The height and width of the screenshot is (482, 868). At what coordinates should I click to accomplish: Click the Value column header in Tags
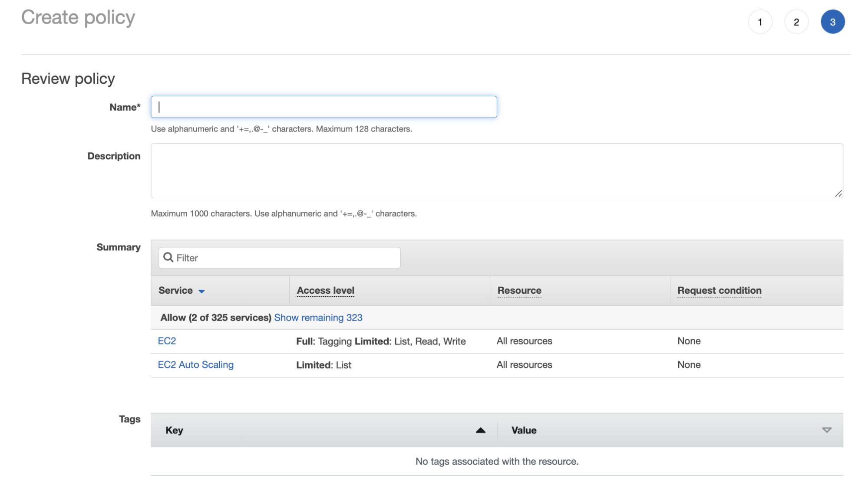pyautogui.click(x=524, y=430)
